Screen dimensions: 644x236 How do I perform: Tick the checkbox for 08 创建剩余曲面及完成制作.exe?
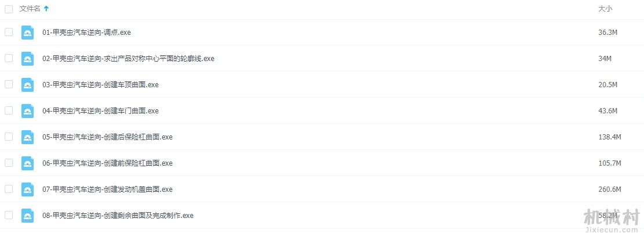click(9, 215)
